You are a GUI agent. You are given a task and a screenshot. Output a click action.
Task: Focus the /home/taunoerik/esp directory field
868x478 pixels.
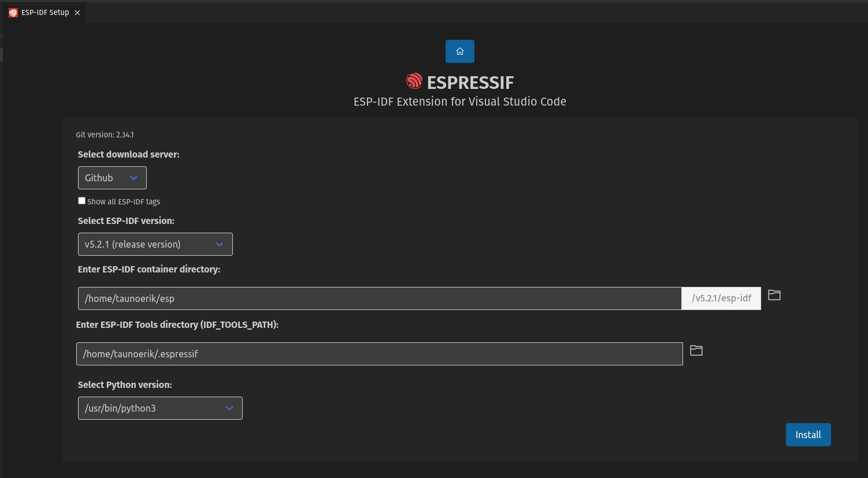379,298
